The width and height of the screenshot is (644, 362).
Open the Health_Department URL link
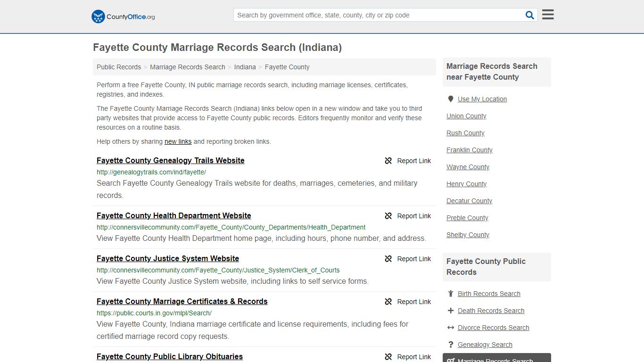[231, 227]
